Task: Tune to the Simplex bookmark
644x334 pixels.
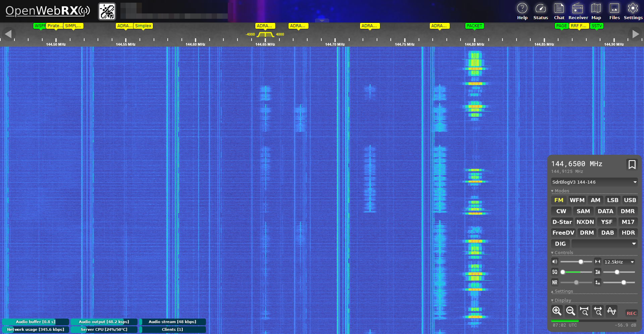Action: (x=143, y=26)
